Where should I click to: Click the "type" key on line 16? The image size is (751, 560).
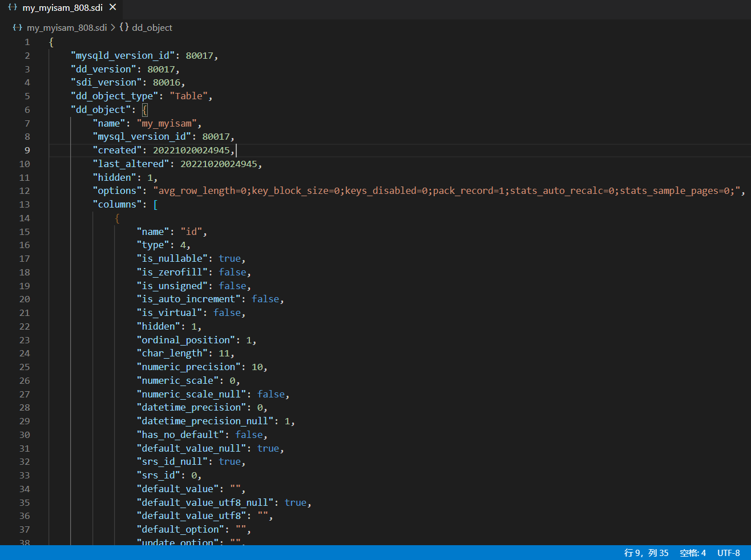pyautogui.click(x=153, y=245)
